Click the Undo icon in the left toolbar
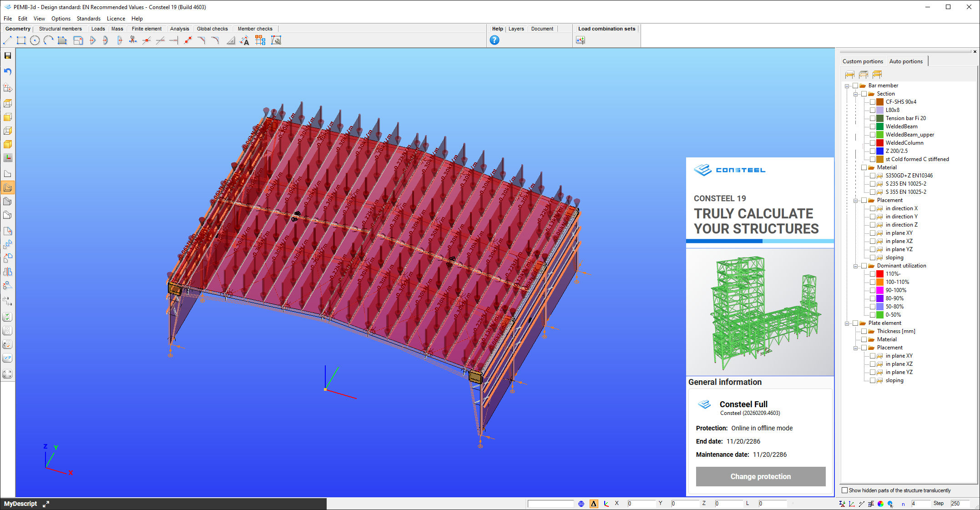This screenshot has height=510, width=980. pyautogui.click(x=8, y=71)
